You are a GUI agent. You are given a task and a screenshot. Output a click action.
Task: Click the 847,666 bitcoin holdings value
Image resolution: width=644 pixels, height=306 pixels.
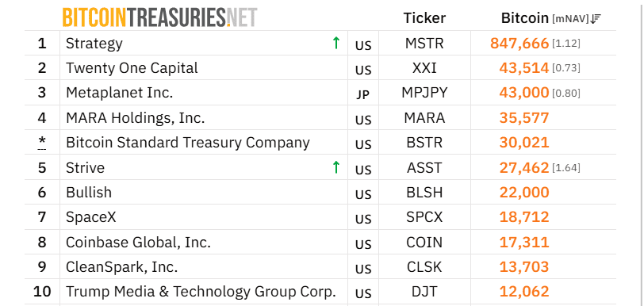coord(519,43)
